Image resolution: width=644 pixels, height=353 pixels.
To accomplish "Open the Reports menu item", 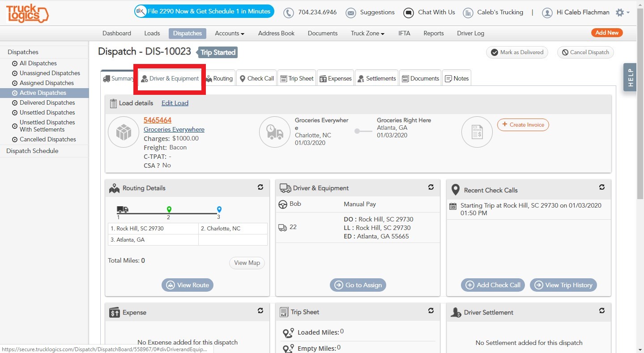I will [434, 33].
